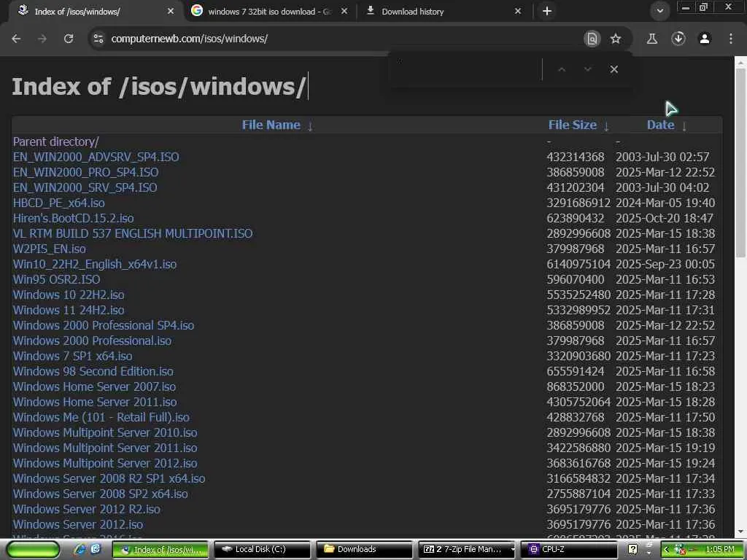Click Windows 2000 Professional SP4.iso
Image resolution: width=747 pixels, height=560 pixels.
104,325
